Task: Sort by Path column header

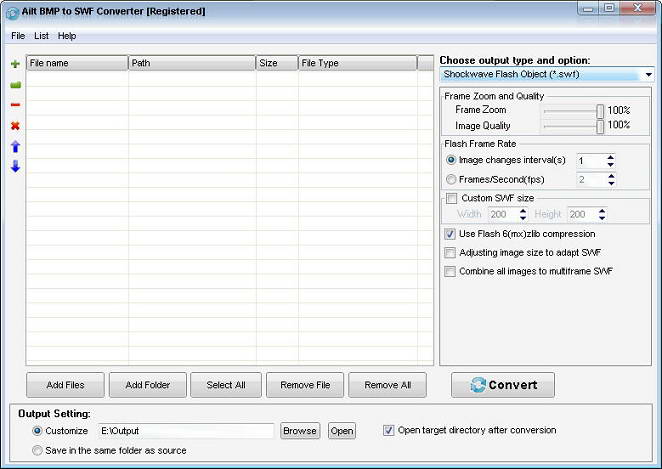Action: pyautogui.click(x=192, y=63)
